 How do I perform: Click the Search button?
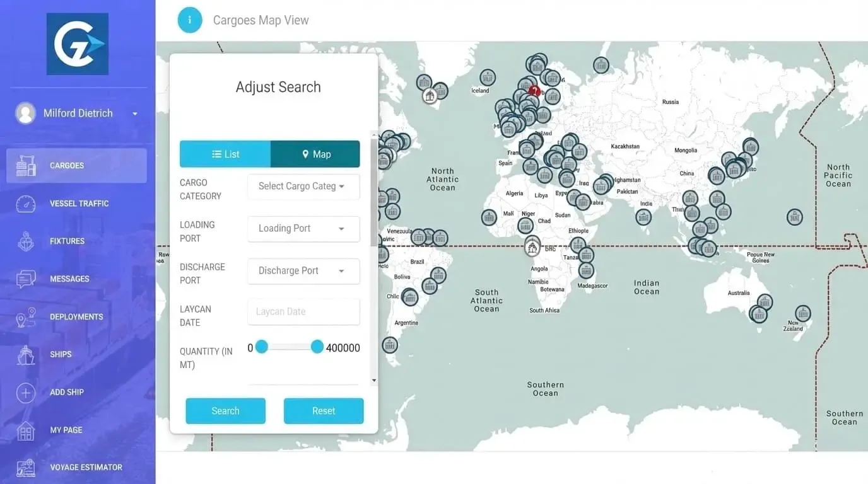(225, 410)
